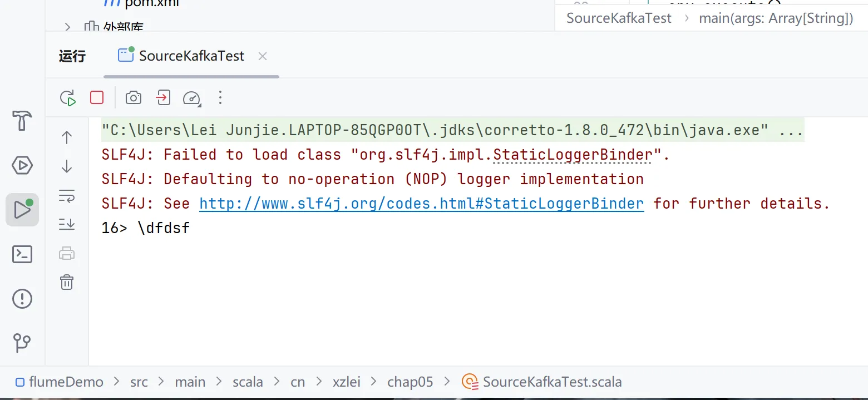868x400 pixels.
Task: Toggle soft-wrap in console
Action: point(67,196)
